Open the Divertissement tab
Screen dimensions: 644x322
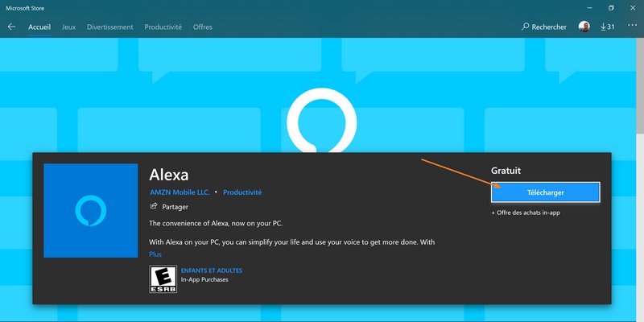110,27
